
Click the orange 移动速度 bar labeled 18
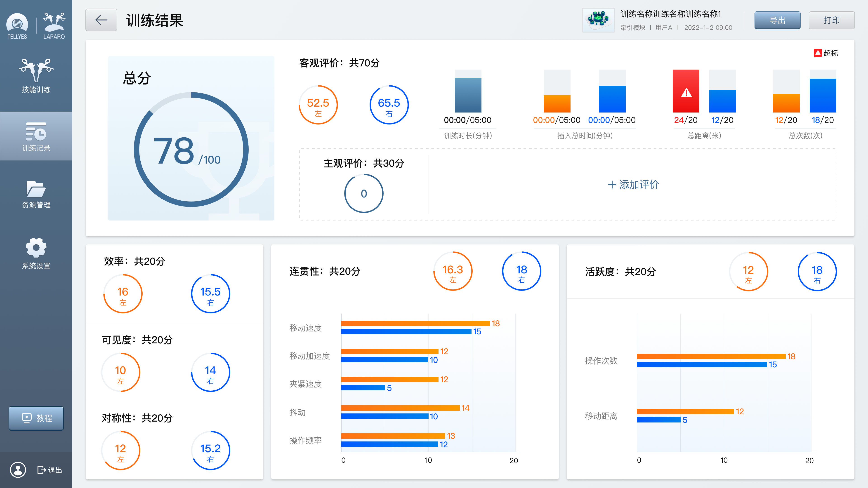click(415, 323)
